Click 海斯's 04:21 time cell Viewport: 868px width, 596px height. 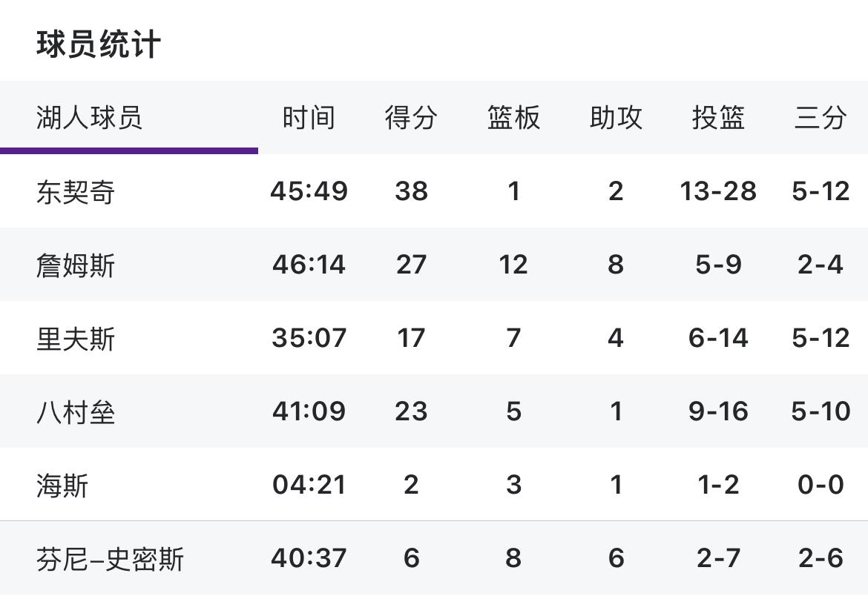click(309, 485)
